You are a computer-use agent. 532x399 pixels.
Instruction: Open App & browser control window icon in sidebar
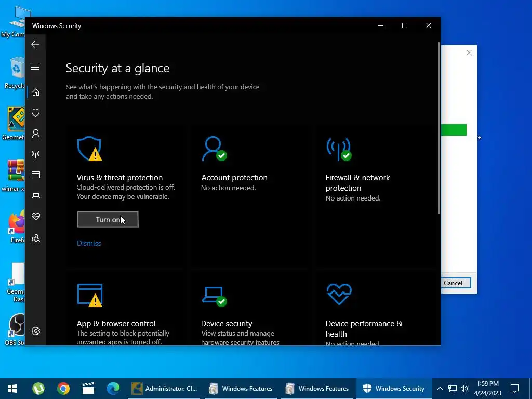pyautogui.click(x=36, y=175)
